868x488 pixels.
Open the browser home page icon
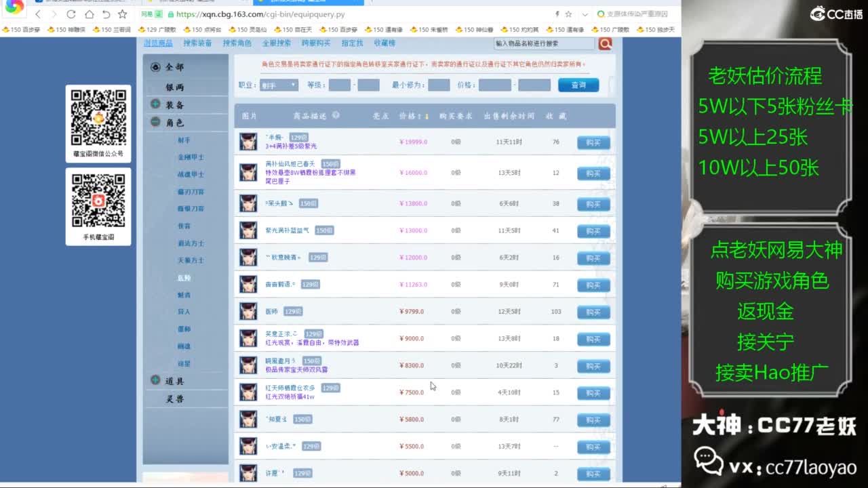(x=89, y=14)
